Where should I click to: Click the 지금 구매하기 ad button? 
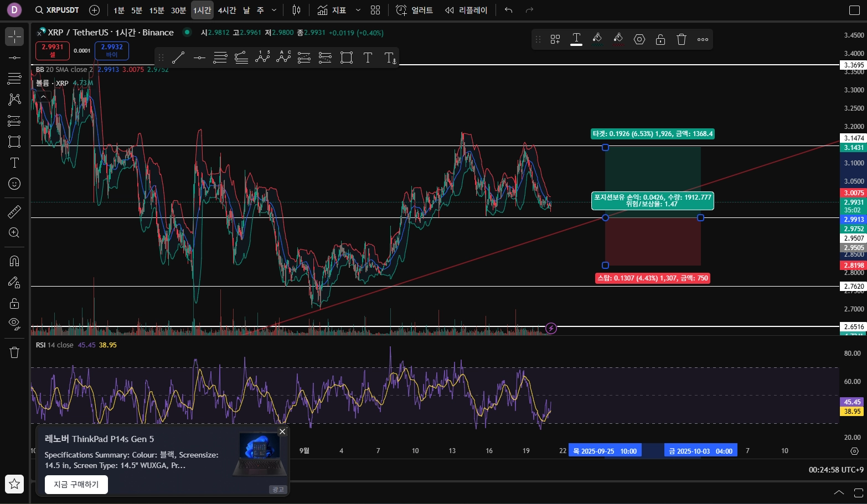(76, 485)
